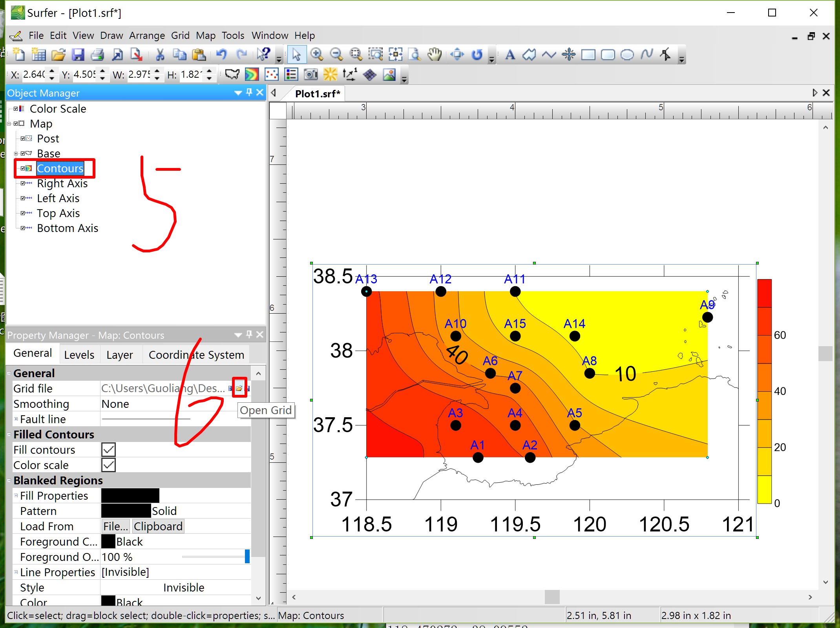Image resolution: width=840 pixels, height=628 pixels.
Task: Pin the Object Manager panel
Action: click(249, 92)
